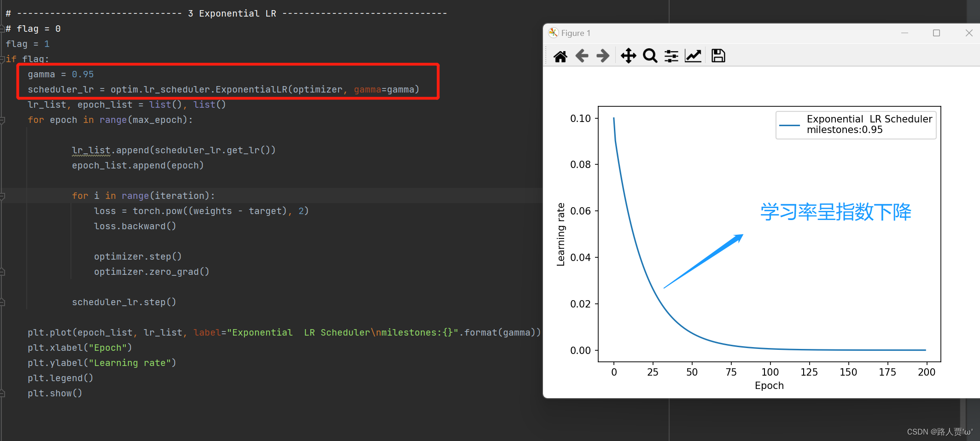Minimize the Figure 1 window
The image size is (980, 441).
904,33
